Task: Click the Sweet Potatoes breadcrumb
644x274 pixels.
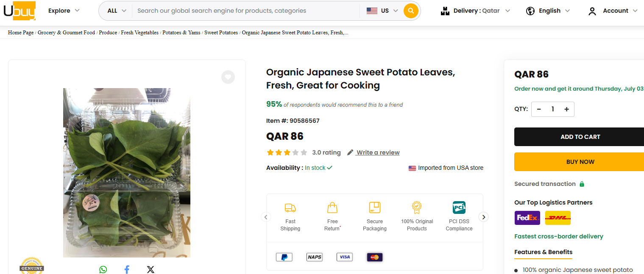Action: (221, 33)
